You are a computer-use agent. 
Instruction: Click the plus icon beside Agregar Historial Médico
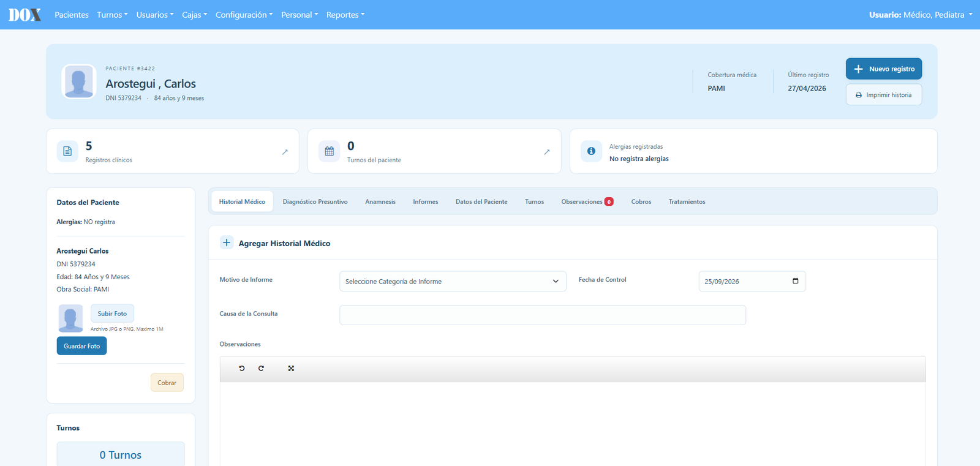coord(227,242)
